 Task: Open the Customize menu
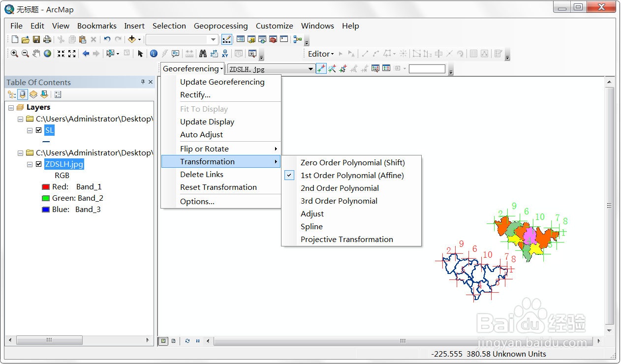click(275, 26)
